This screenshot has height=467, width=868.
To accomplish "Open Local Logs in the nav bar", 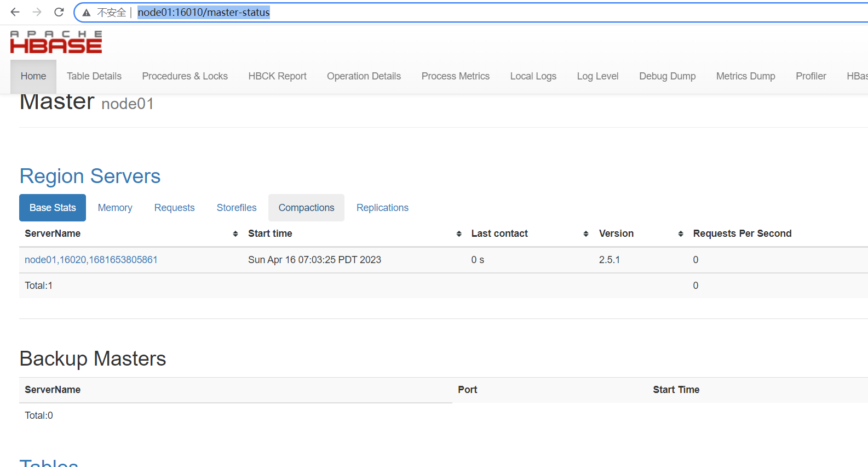I will (533, 76).
